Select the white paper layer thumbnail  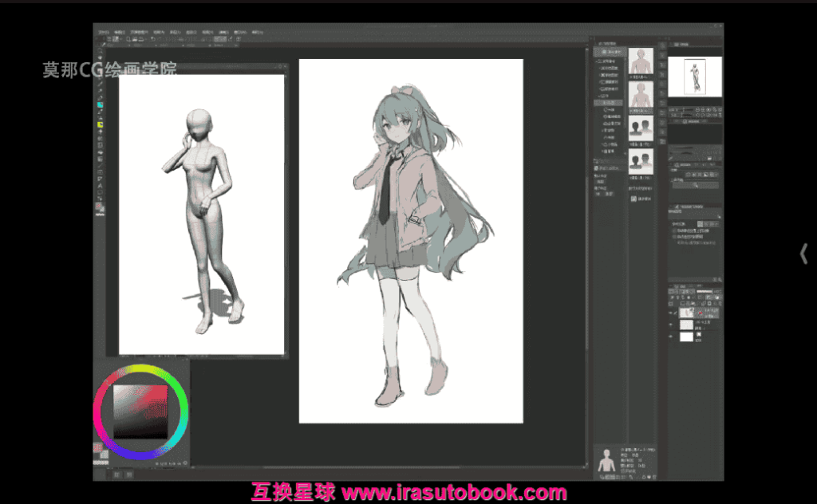[x=687, y=337]
